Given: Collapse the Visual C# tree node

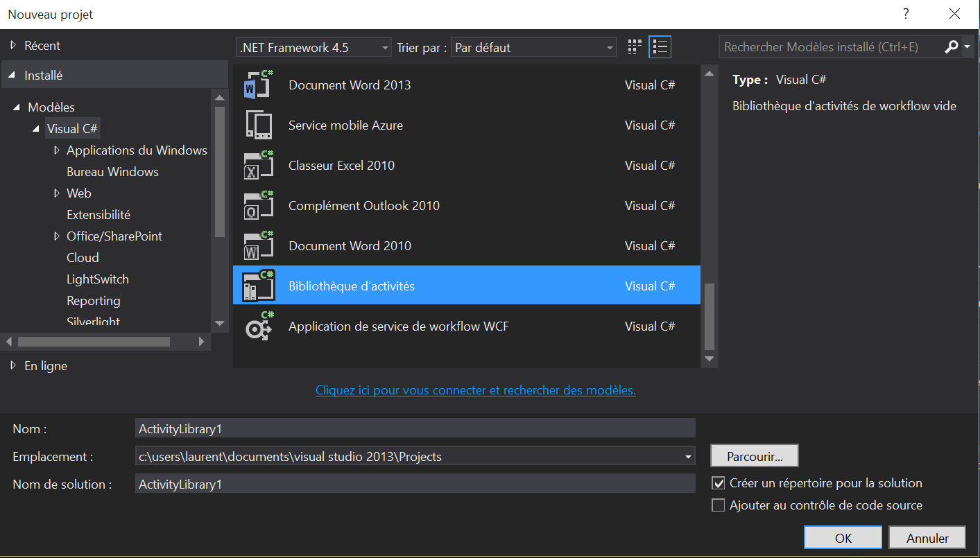Looking at the screenshot, I should (x=36, y=129).
